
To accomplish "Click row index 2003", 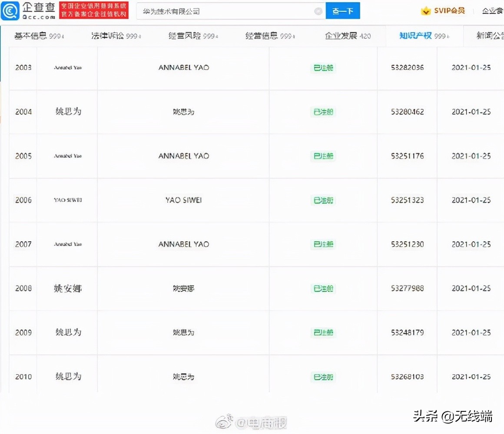I will 23,67.
